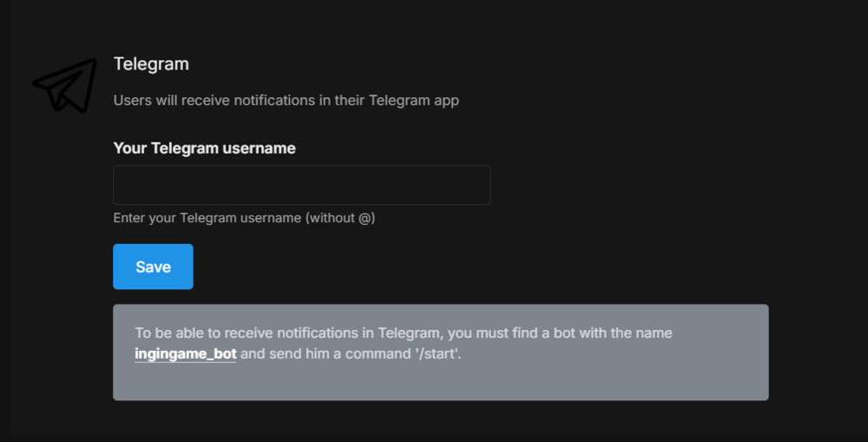The width and height of the screenshot is (868, 442).
Task: Click the 'Your Telegram username' label
Action: pos(204,148)
